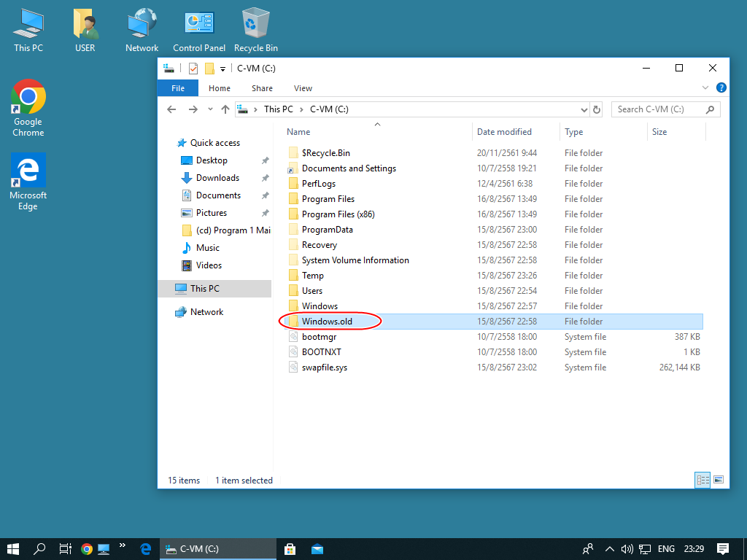Open the address bar history dropdown
The height and width of the screenshot is (560, 747).
pos(584,109)
